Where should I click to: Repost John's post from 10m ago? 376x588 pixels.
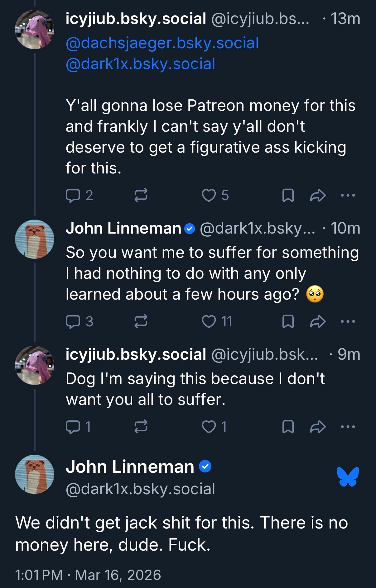tap(141, 322)
